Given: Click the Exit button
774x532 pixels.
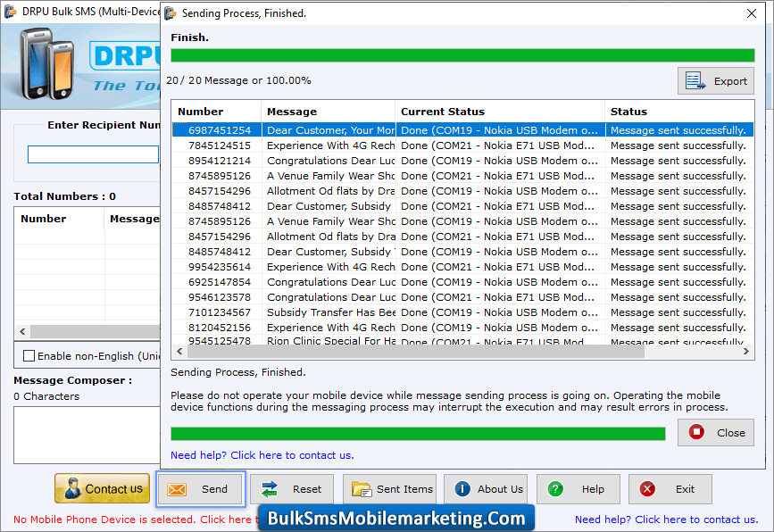Looking at the screenshot, I should click(x=670, y=489).
